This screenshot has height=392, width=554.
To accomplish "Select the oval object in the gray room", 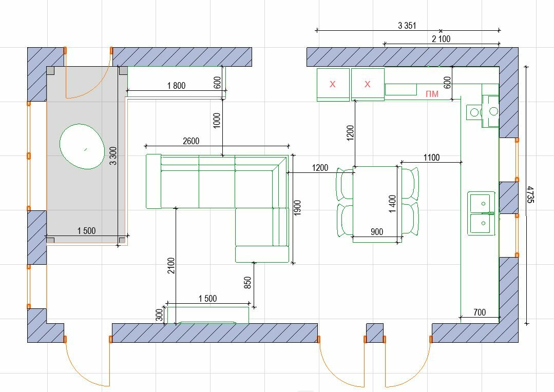I will tap(82, 146).
